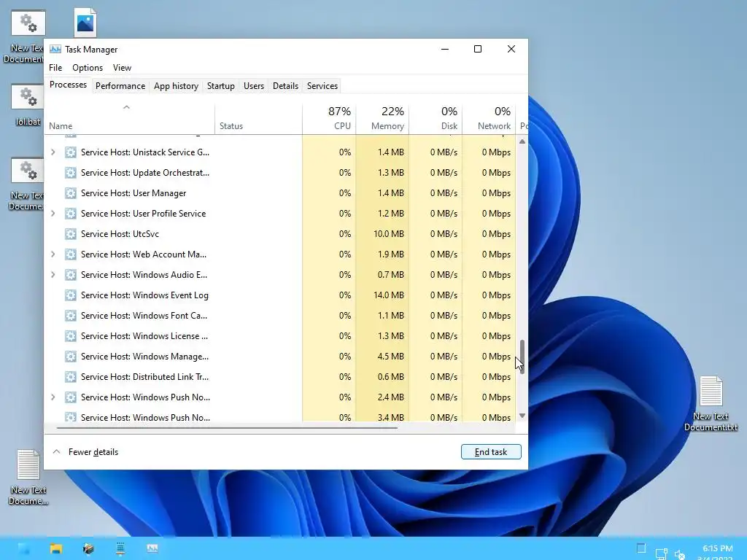Screen dimensions: 747x560
Task: Click gear icon of Service Host: Windows Management
Action: [71, 357]
